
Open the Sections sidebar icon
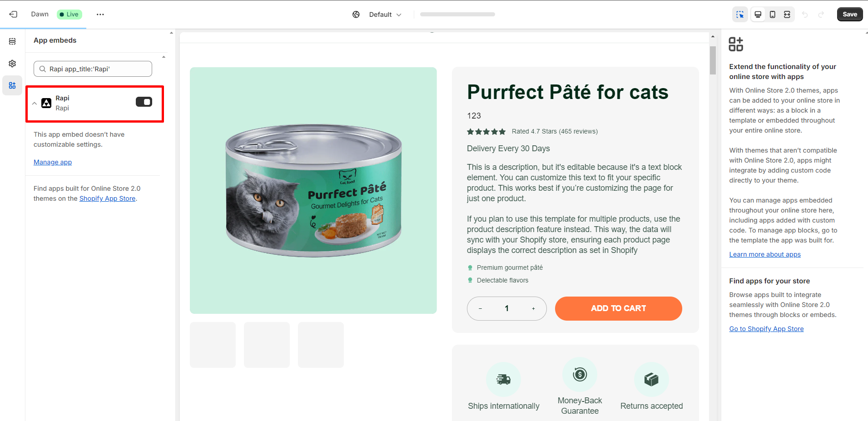12,41
